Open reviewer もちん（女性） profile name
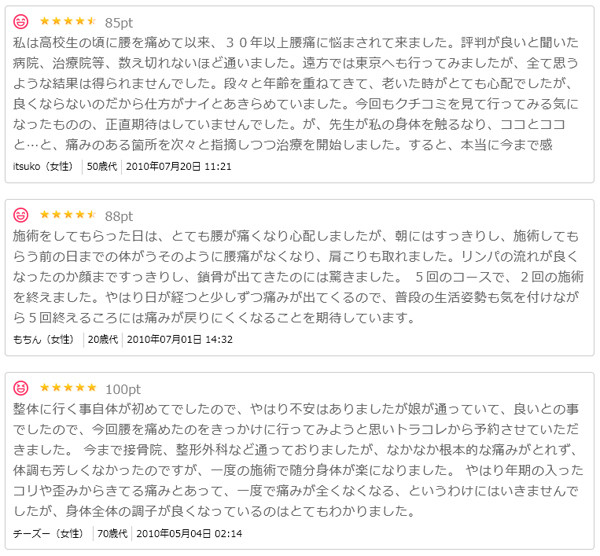The height and width of the screenshot is (556, 600). 44,339
